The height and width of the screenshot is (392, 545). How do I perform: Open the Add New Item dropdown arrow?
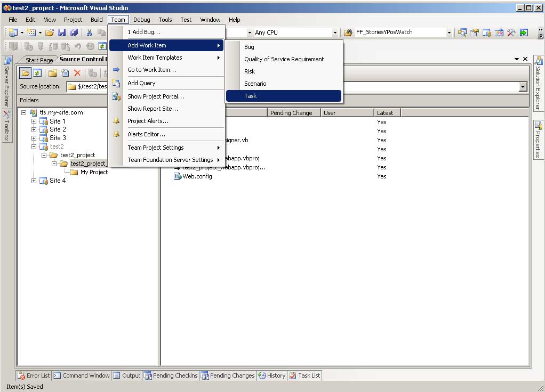[x=40, y=32]
